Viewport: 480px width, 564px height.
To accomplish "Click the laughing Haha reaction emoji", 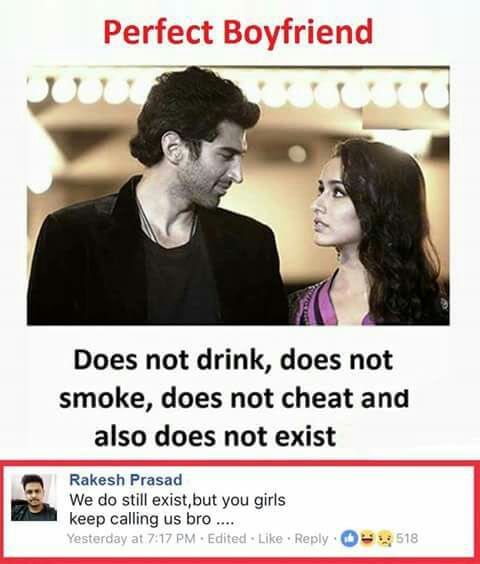I will pyautogui.click(x=367, y=538).
